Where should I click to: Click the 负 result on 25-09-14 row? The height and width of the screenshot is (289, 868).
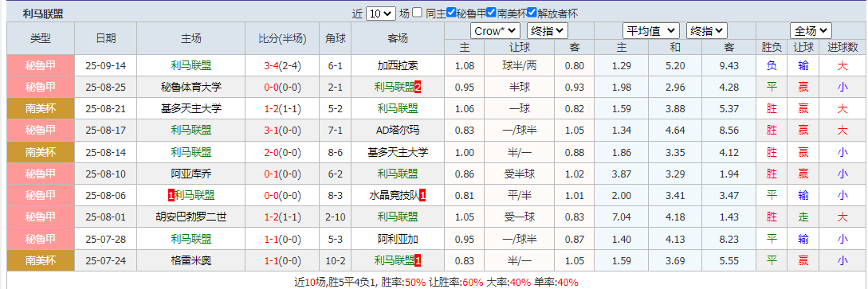pos(772,66)
